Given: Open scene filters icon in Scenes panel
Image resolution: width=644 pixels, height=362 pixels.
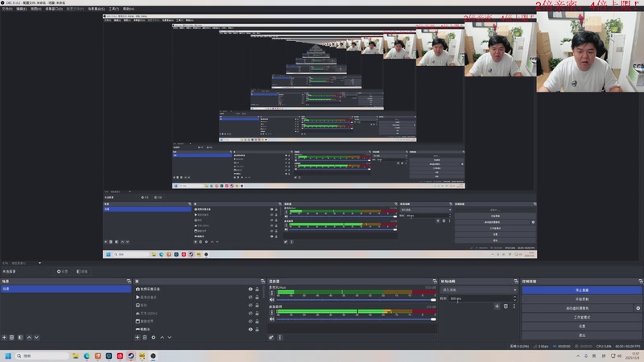Looking at the screenshot, I should 20,337.
